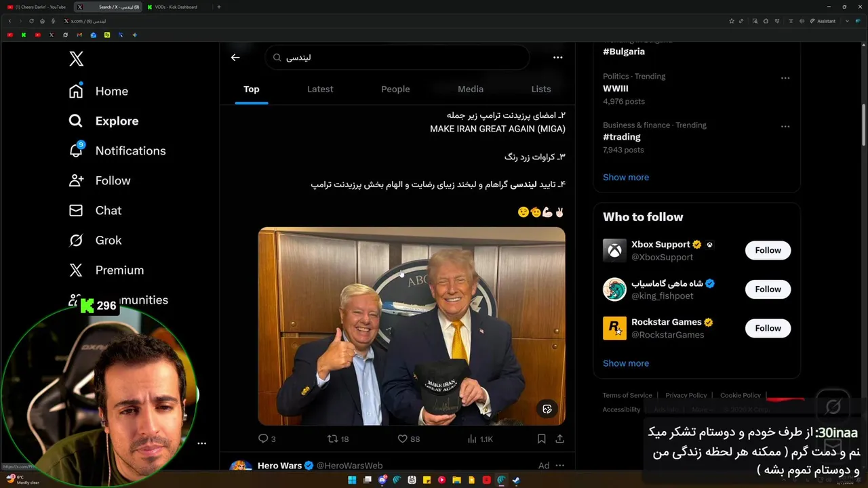Follow Xbox Support
Image resolution: width=868 pixels, height=488 pixels.
pos(768,250)
